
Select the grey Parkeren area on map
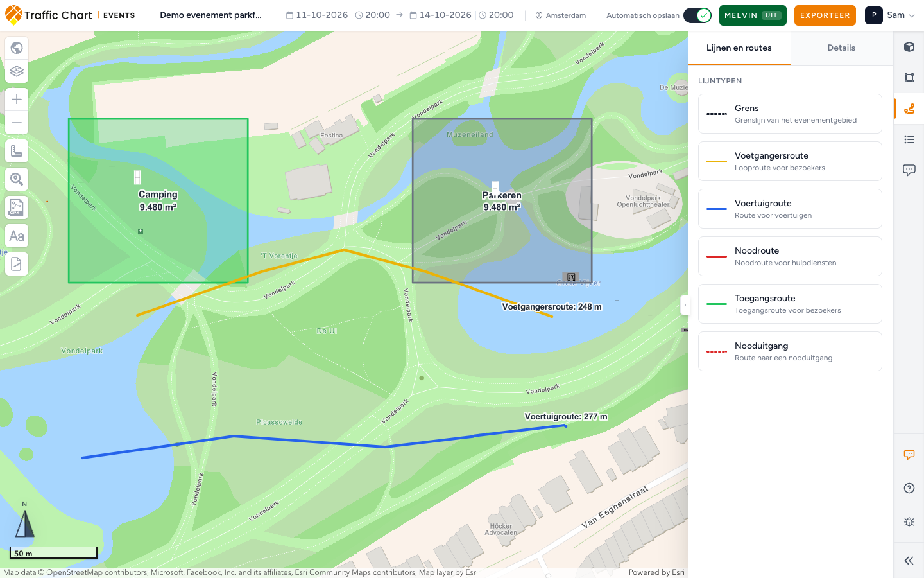point(502,200)
